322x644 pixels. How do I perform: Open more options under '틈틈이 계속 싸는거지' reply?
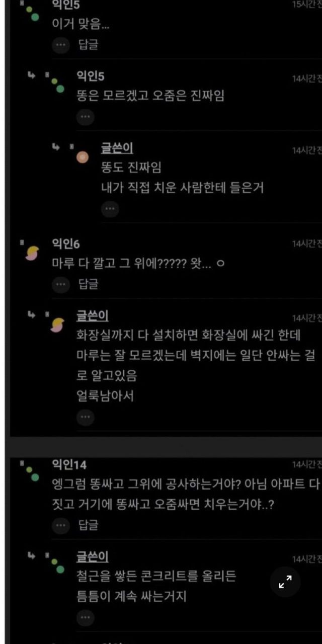click(85, 617)
